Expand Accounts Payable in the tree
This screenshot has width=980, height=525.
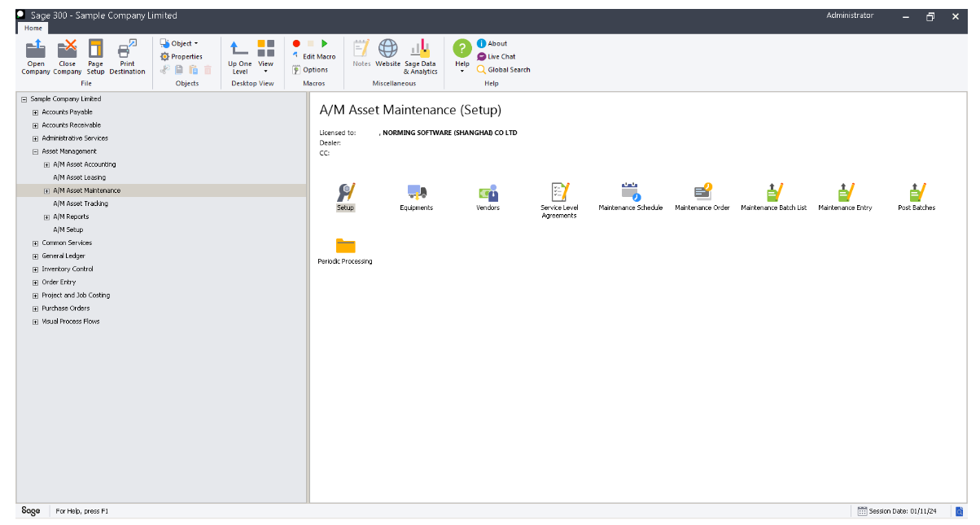click(36, 112)
